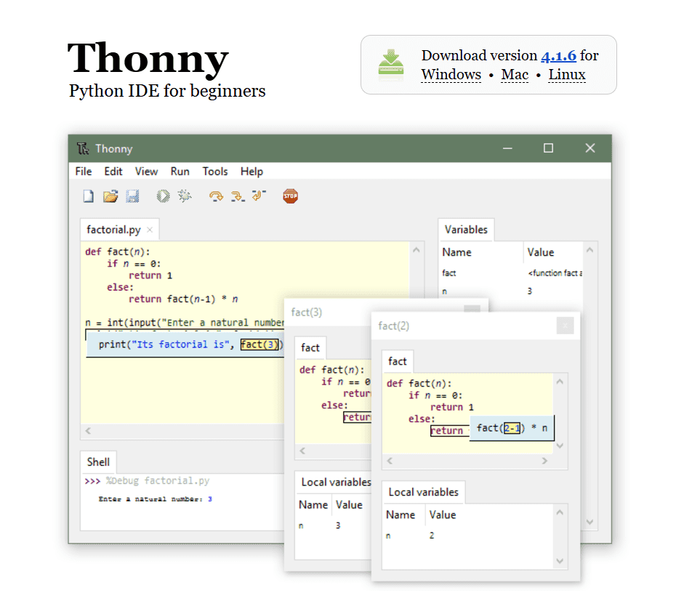Select Local variables tab in fact(2) window
The image size is (700, 591).
tap(423, 492)
